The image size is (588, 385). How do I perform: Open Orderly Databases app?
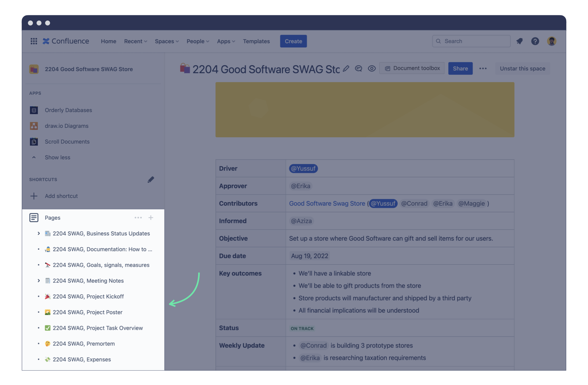point(68,110)
